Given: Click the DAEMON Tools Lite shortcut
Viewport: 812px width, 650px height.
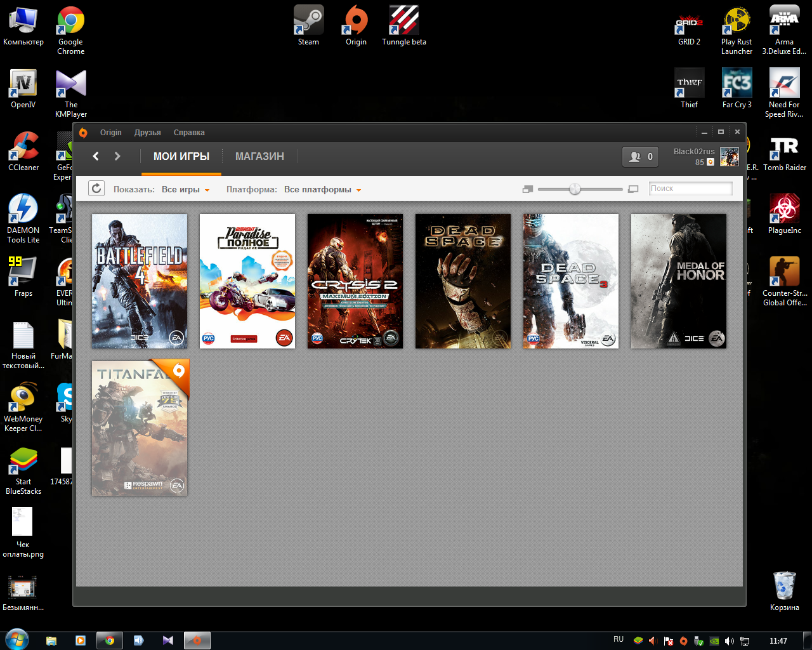Looking at the screenshot, I should 23,219.
